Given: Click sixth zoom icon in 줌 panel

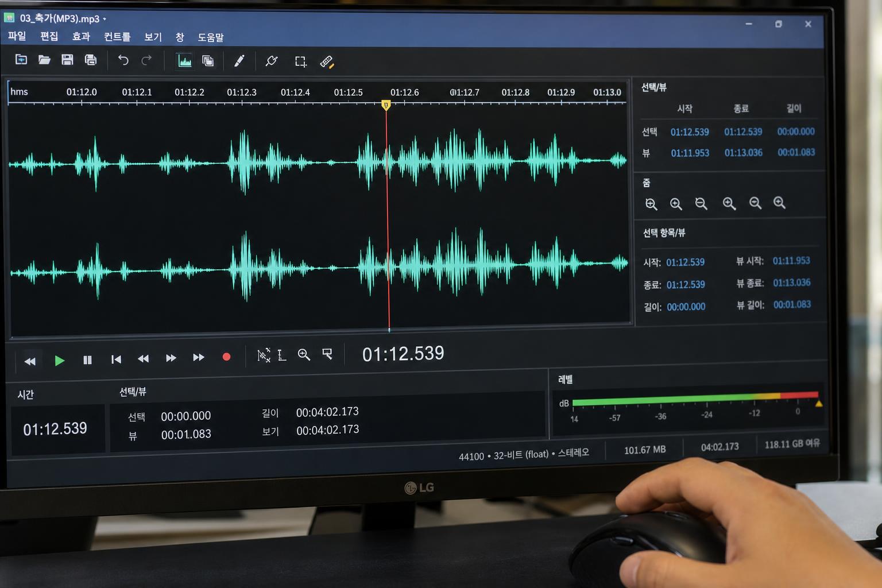Looking at the screenshot, I should (779, 202).
